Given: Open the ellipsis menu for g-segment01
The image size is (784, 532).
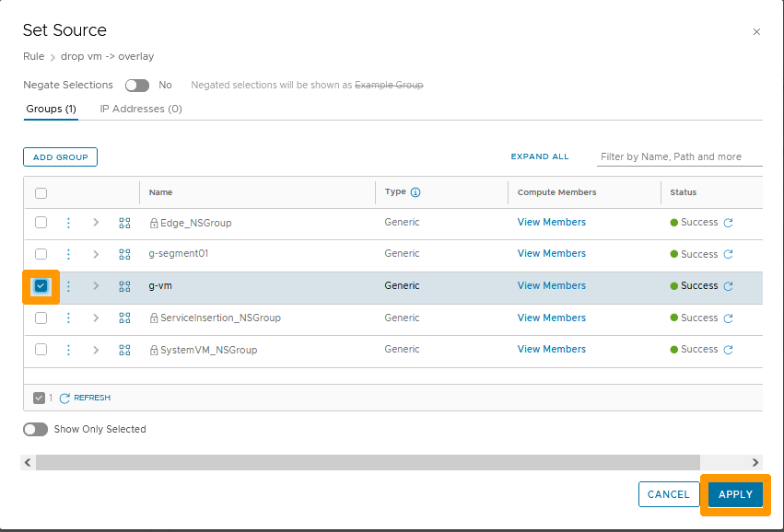Looking at the screenshot, I should (x=67, y=254).
